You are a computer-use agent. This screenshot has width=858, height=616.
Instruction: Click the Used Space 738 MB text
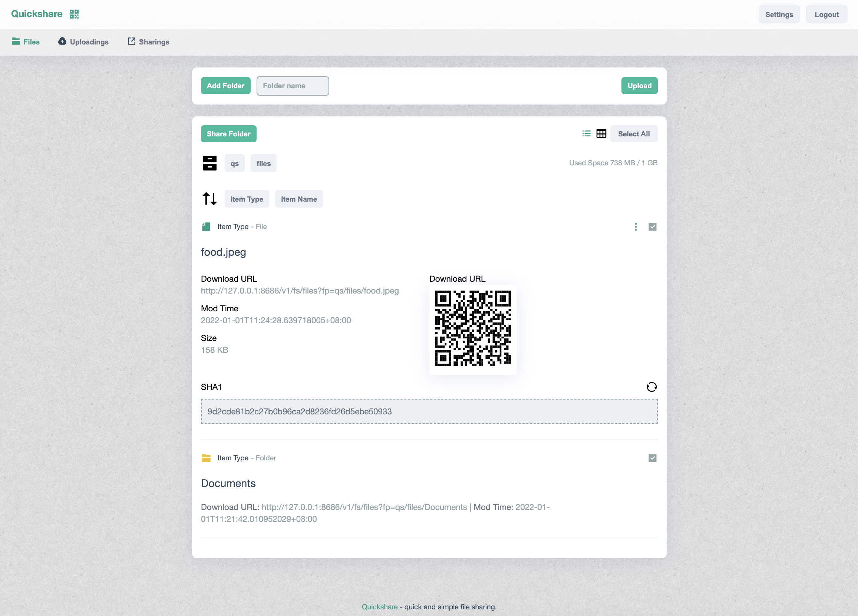click(613, 163)
